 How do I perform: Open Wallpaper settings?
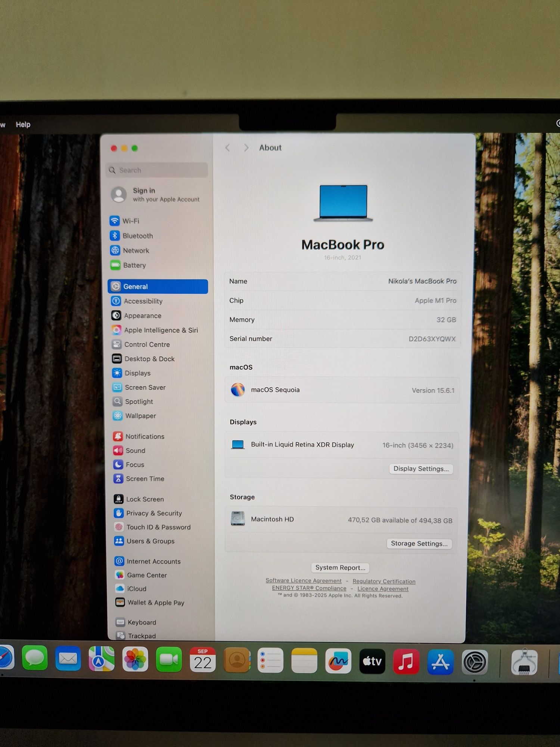[134, 416]
